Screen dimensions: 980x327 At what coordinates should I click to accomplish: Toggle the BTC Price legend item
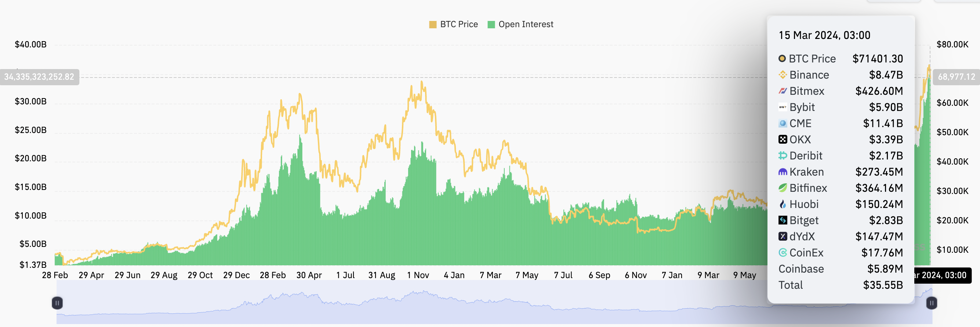point(453,24)
